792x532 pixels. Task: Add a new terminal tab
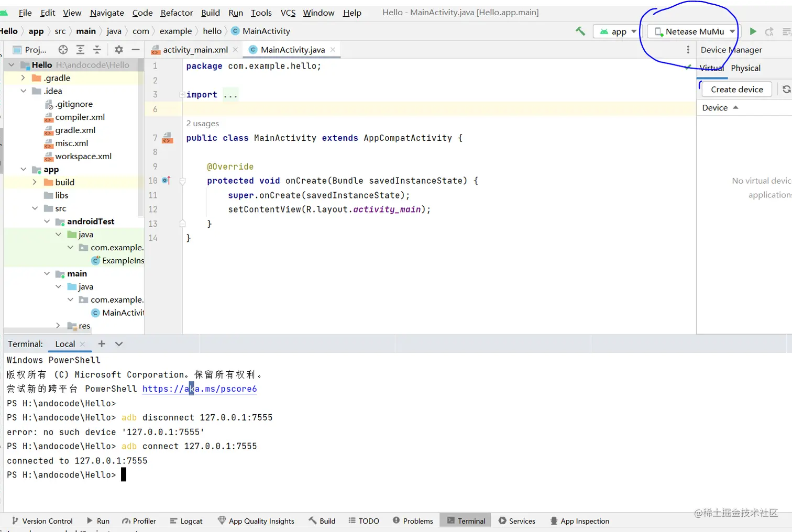102,344
